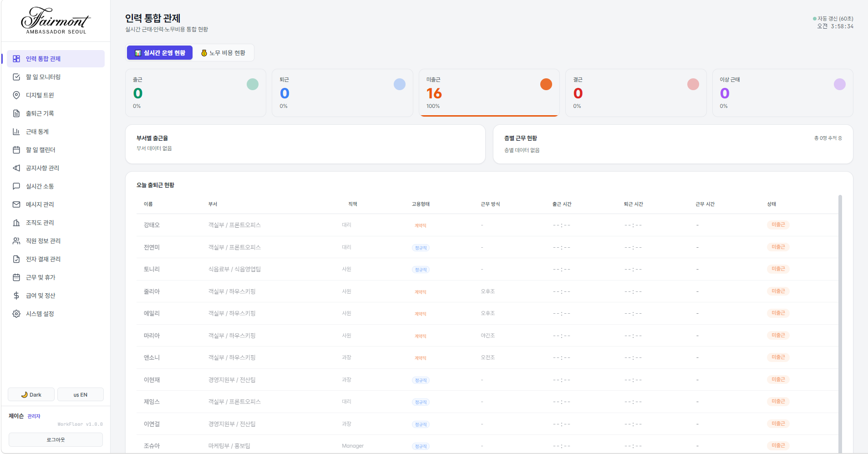Screen dimensions: 868x454
Task: Select the 강태오 employee row
Action: pyautogui.click(x=152, y=225)
